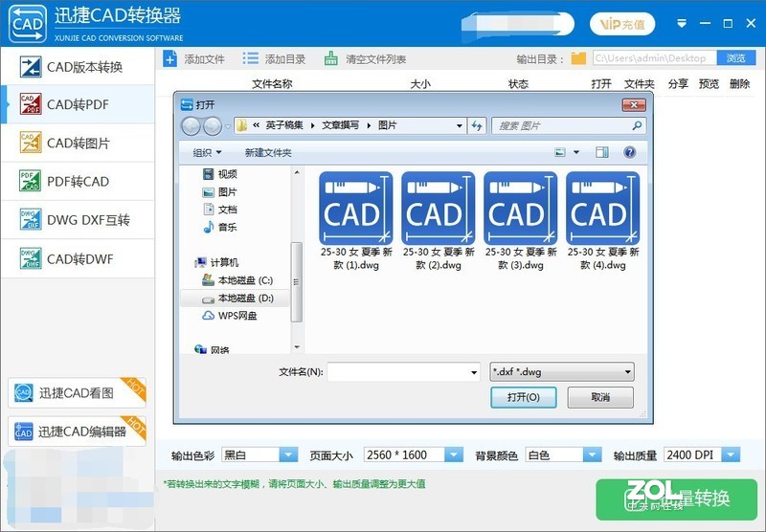
Task: Click the refresh icon beside address bar
Action: [477, 126]
